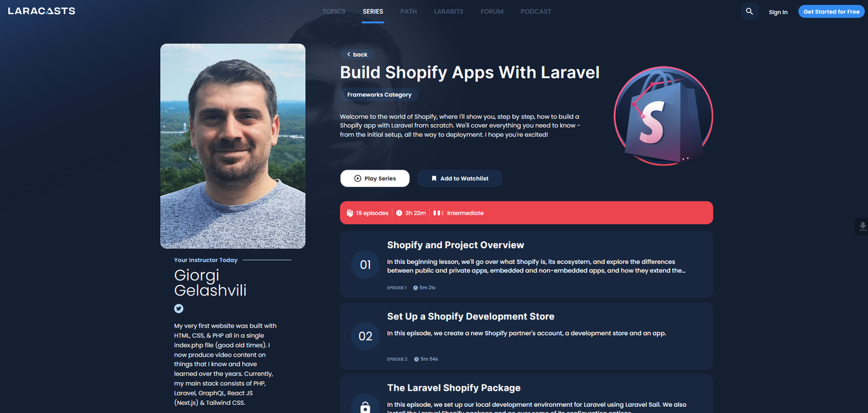Navigate to the Forum
Viewport: 868px width, 413px height.
tap(492, 12)
